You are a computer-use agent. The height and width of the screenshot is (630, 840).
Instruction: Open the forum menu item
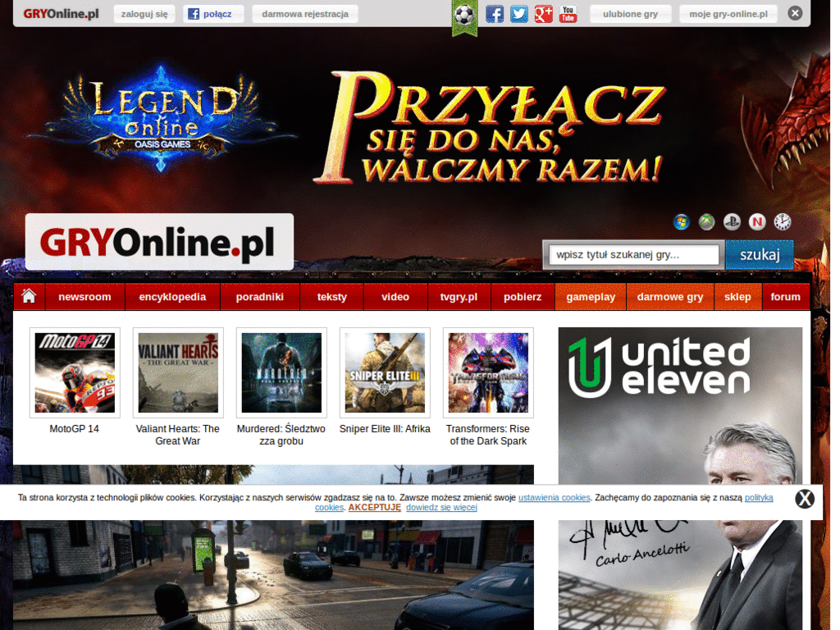pos(785,297)
